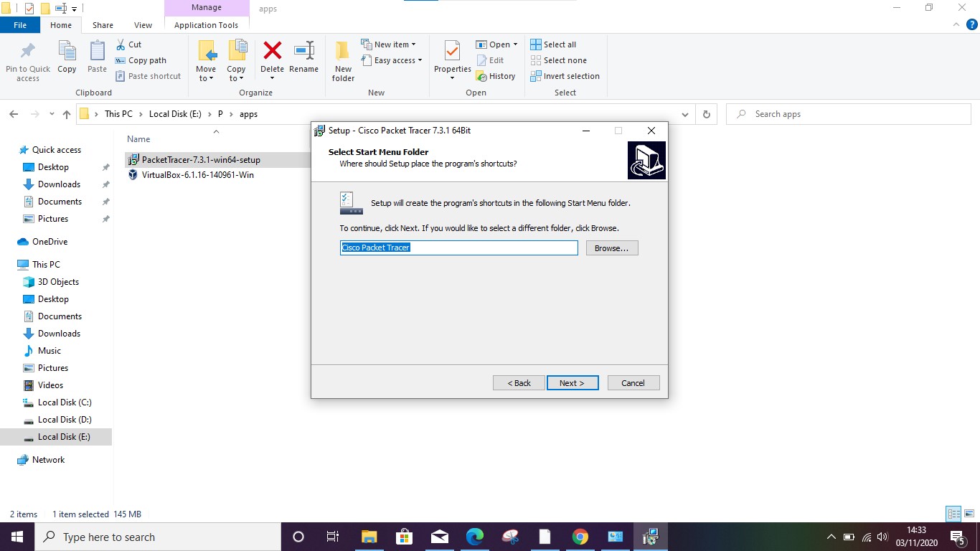The width and height of the screenshot is (980, 551).
Task: Open the address bar history dropdown
Action: tap(684, 113)
